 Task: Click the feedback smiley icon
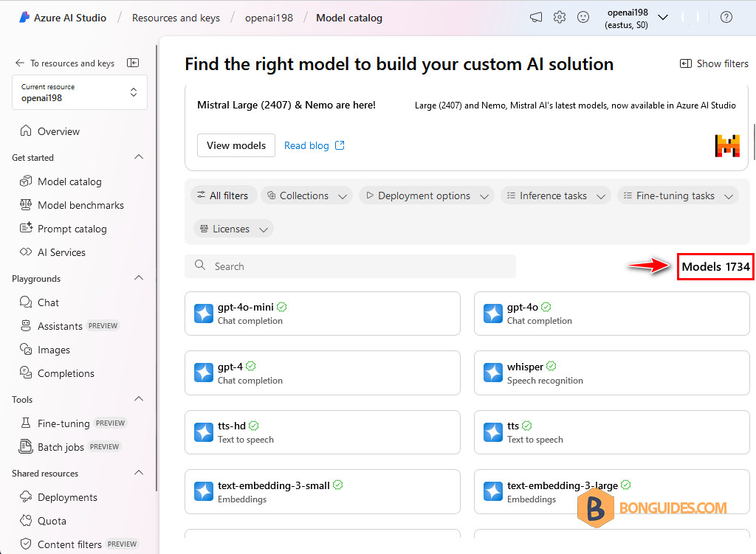click(583, 18)
